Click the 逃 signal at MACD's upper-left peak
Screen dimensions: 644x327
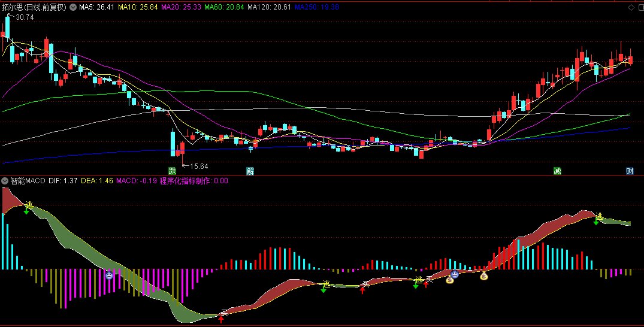[x=29, y=205]
